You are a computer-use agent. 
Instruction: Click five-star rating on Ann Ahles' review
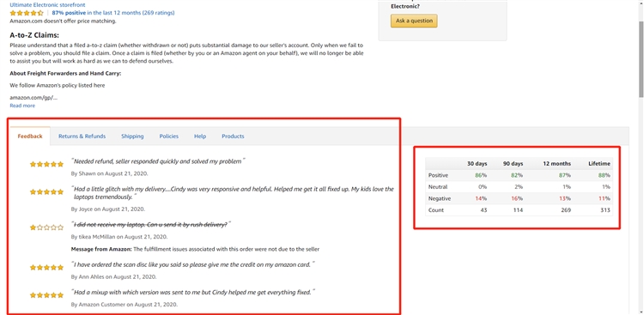click(47, 267)
